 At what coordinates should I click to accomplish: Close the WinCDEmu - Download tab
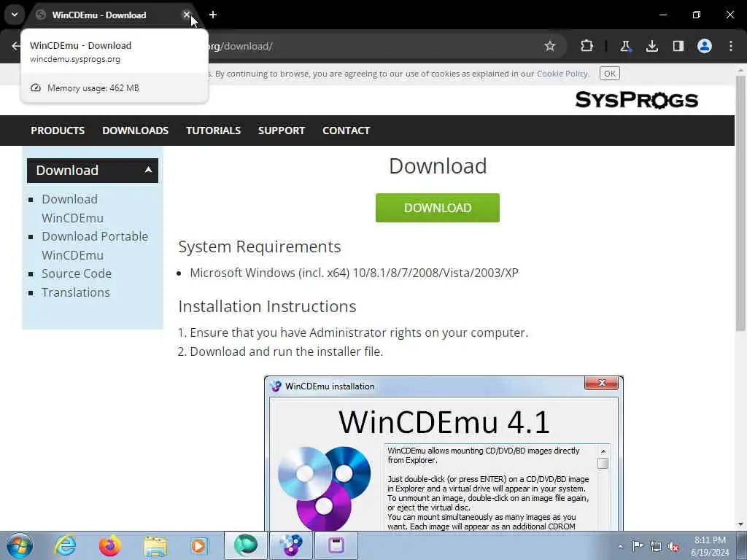[186, 15]
